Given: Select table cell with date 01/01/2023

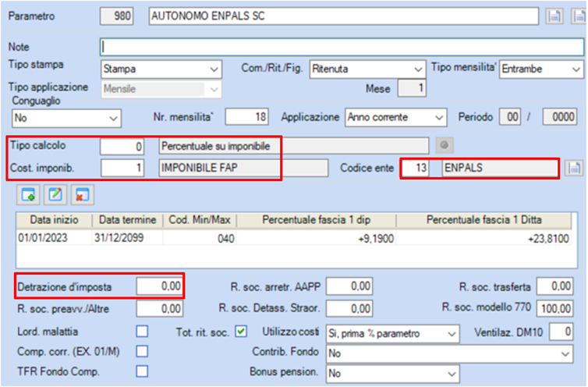Looking at the screenshot, I should pyautogui.click(x=54, y=238).
